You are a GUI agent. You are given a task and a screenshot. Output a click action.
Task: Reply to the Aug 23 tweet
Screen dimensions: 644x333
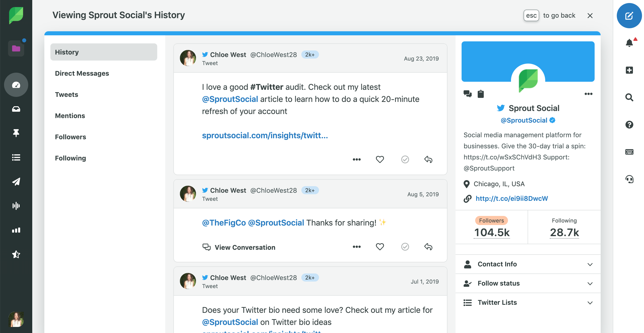click(x=428, y=159)
